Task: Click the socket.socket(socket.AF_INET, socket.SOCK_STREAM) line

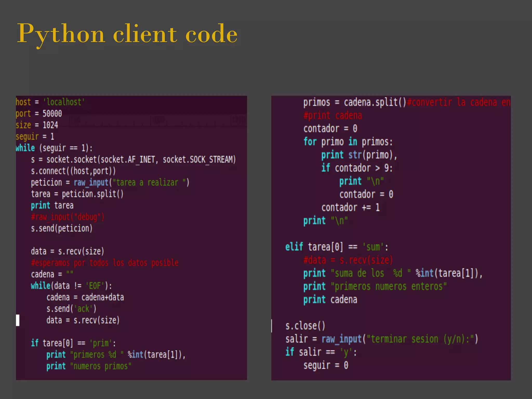Action: coord(133,159)
